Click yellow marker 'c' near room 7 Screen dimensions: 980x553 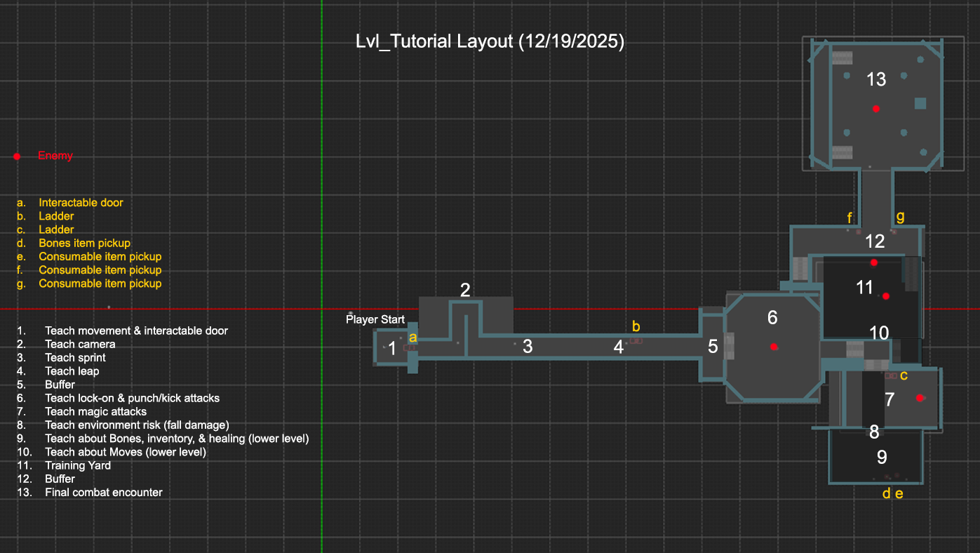tap(904, 375)
